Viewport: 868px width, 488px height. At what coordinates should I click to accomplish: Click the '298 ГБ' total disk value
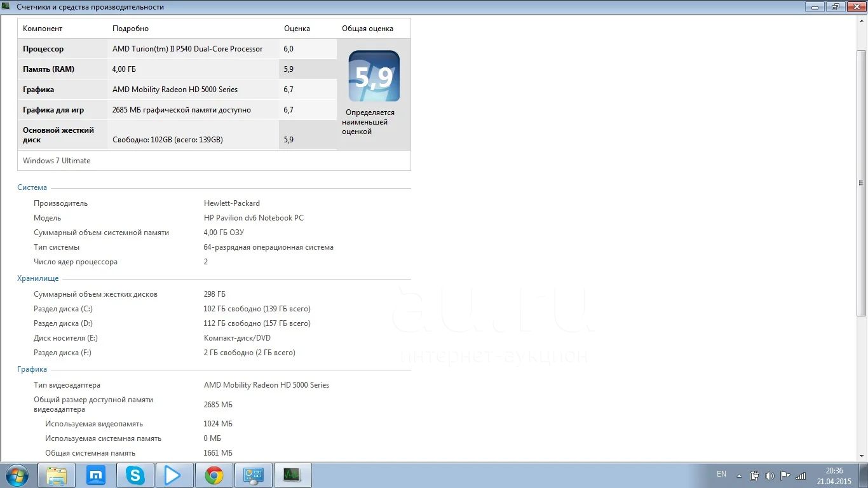click(215, 294)
